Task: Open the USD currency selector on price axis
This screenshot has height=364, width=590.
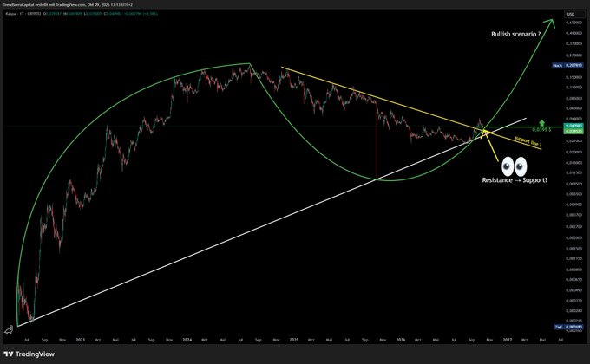Action: pyautogui.click(x=571, y=14)
